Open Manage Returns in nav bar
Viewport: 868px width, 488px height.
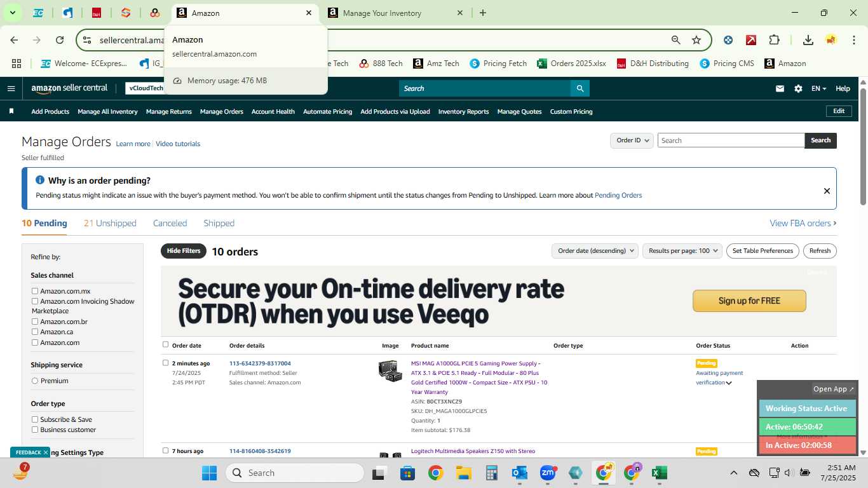click(x=169, y=112)
